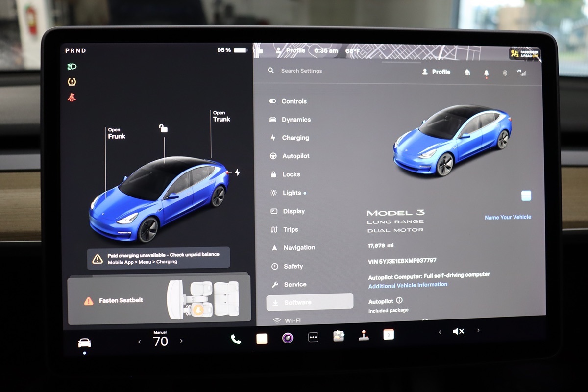Open the weather photo-style app icon
This screenshot has width=588, height=392.
(x=339, y=336)
